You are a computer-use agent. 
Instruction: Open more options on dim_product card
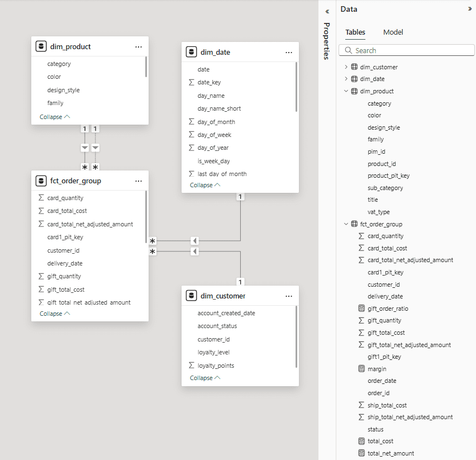(x=139, y=47)
